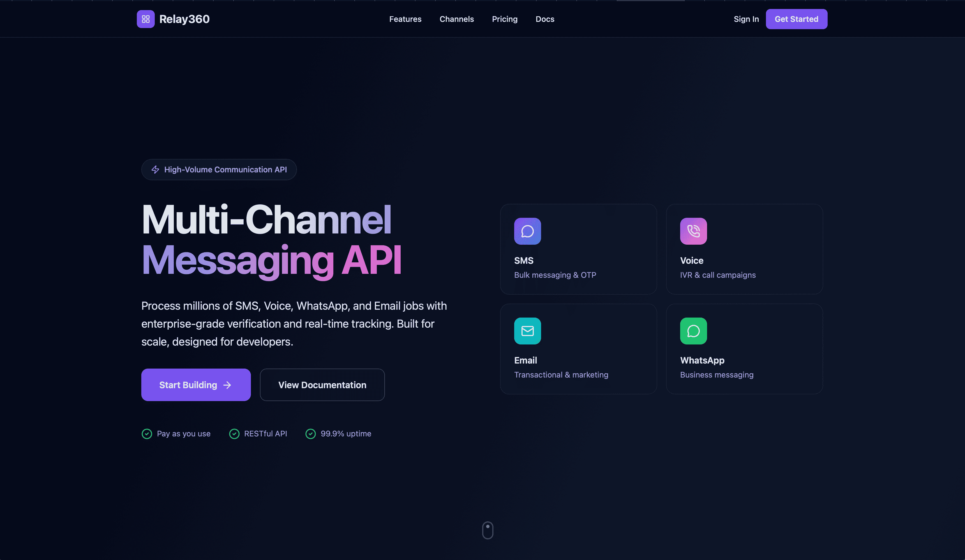Image resolution: width=965 pixels, height=560 pixels.
Task: Select the SMS chat bubble icon
Action: [x=527, y=231]
